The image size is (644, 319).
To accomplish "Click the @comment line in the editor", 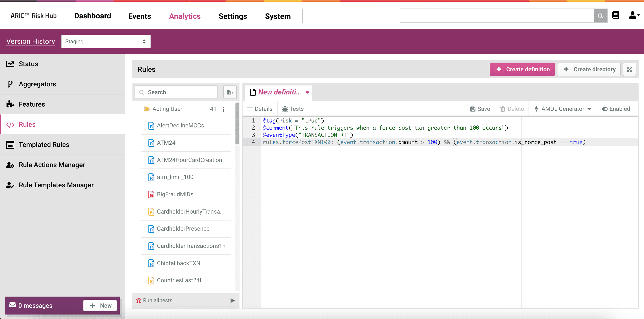I will 385,128.
